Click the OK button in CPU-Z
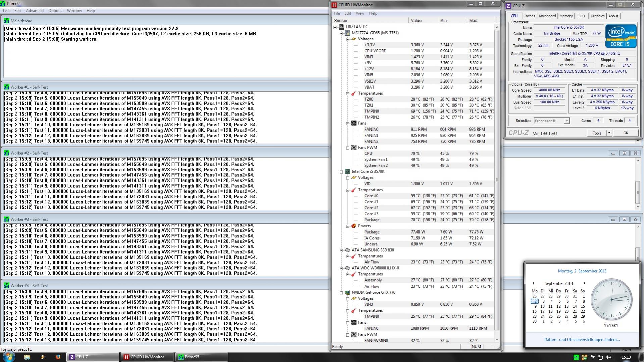 (626, 133)
